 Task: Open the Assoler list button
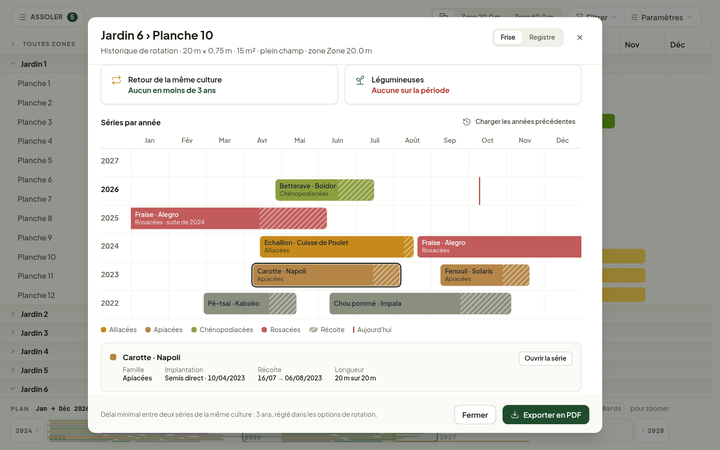47,17
